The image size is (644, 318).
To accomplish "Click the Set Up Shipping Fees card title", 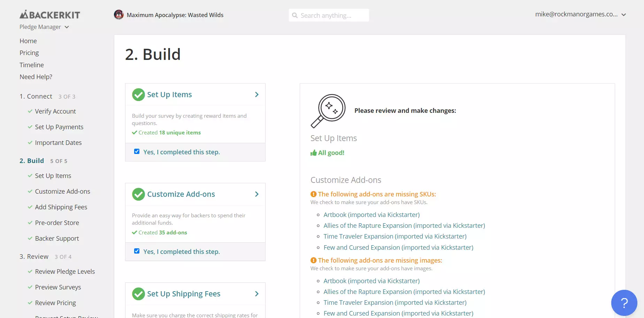I will pos(184,294).
